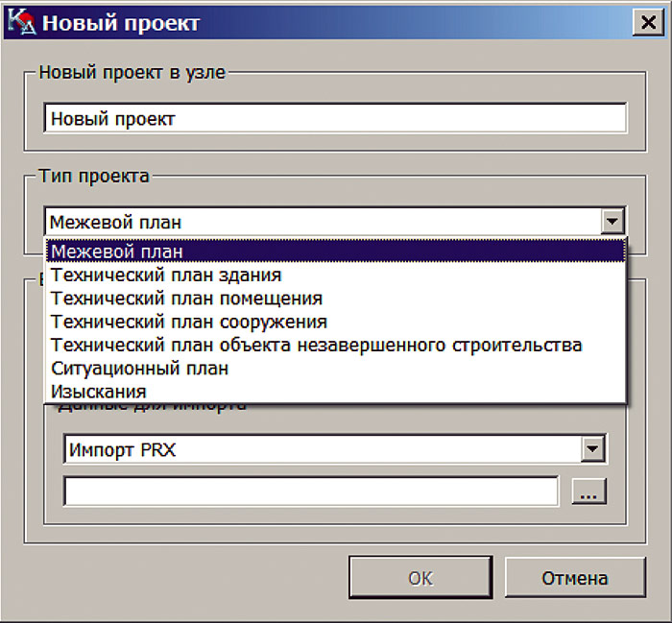Click the Тип проекта group label
The width and height of the screenshot is (672, 623).
[x=94, y=176]
